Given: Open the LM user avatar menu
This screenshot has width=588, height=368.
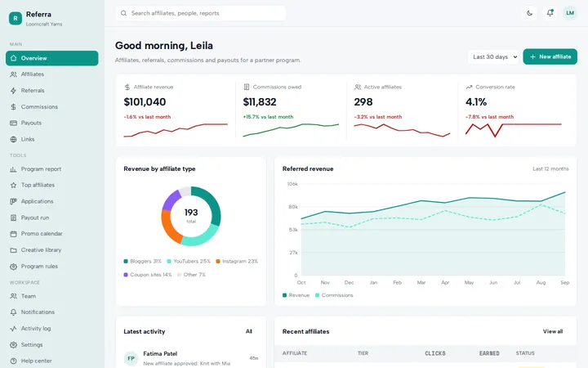Looking at the screenshot, I should point(570,13).
